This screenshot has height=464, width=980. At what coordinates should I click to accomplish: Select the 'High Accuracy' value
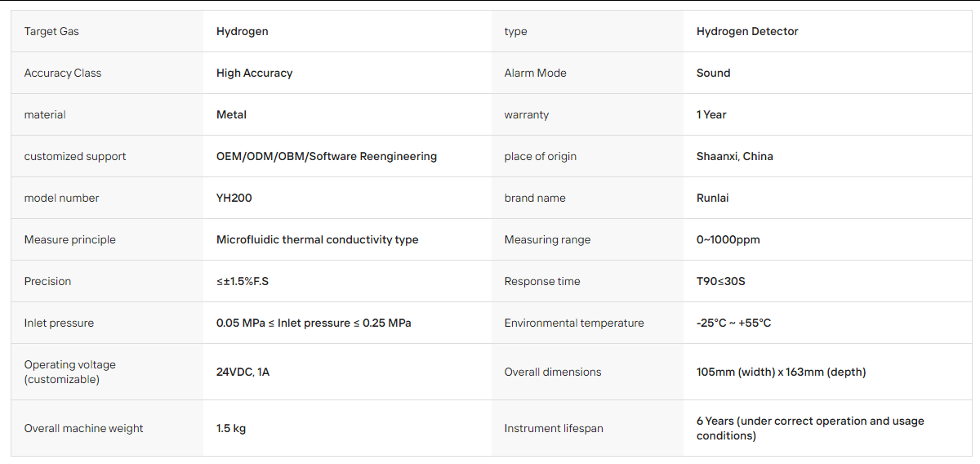(x=254, y=74)
